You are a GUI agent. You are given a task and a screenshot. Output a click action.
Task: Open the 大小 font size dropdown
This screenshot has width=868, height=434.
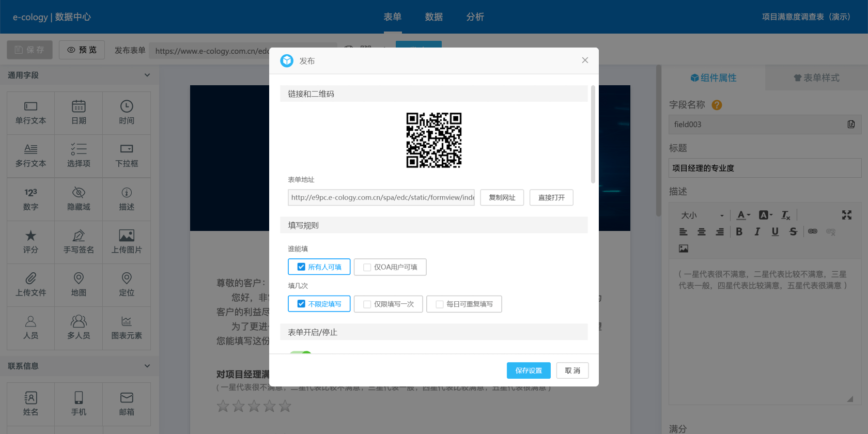click(x=703, y=215)
